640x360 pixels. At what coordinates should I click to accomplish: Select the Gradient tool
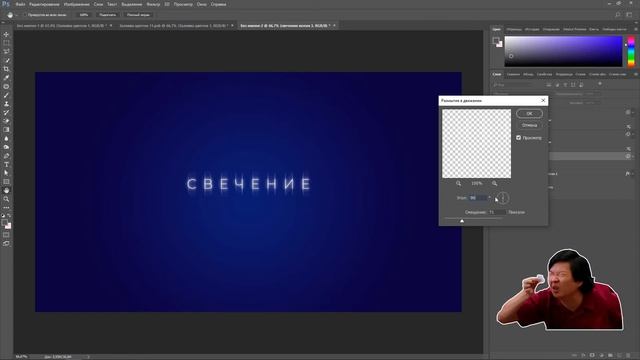pos(6,130)
